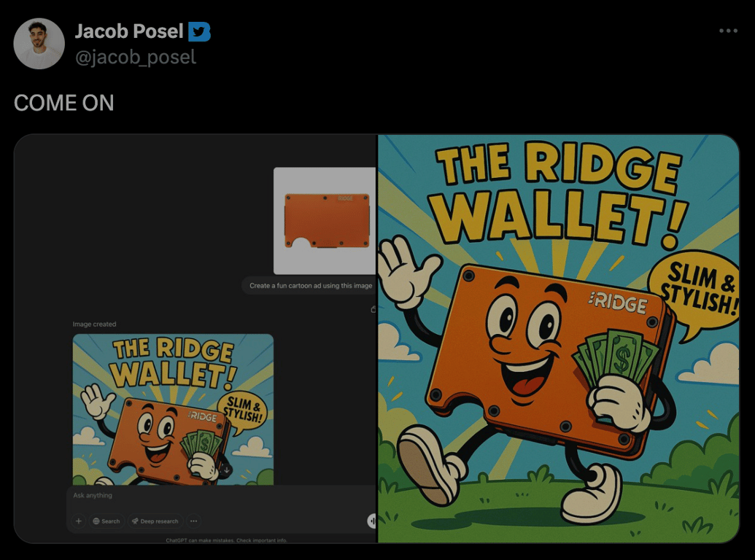
Task: Click the 'COME ON' tweet text
Action: tap(64, 103)
